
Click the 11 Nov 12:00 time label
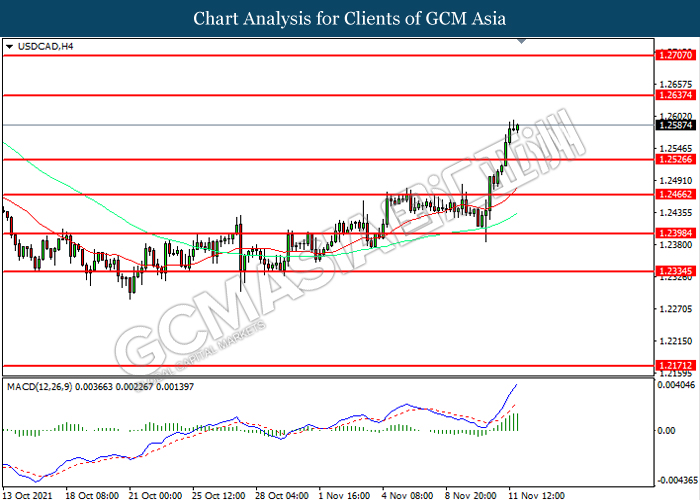[537, 495]
